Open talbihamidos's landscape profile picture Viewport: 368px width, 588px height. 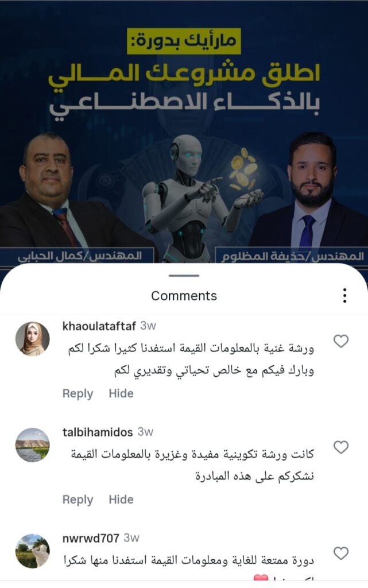(x=33, y=445)
